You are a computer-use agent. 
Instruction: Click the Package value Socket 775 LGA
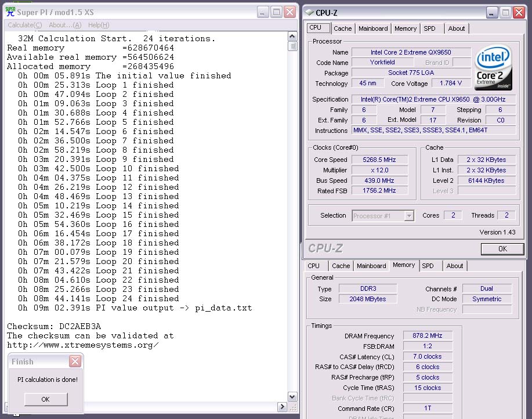[411, 73]
